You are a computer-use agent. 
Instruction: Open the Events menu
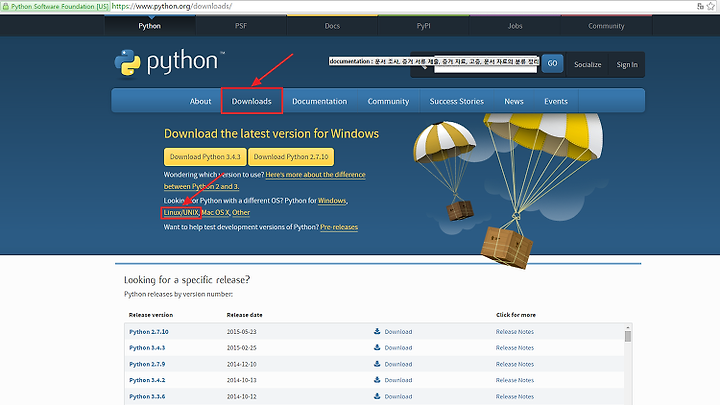point(556,101)
